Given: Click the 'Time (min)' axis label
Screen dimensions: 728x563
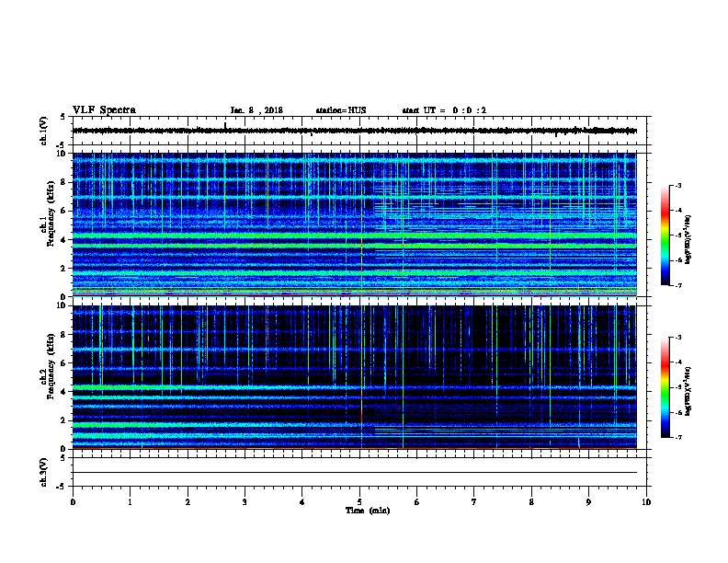Looking at the screenshot, I should coord(368,511).
